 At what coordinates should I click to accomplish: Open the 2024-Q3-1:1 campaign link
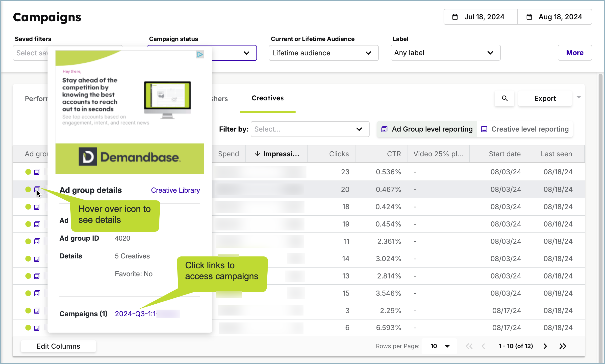tap(148, 314)
